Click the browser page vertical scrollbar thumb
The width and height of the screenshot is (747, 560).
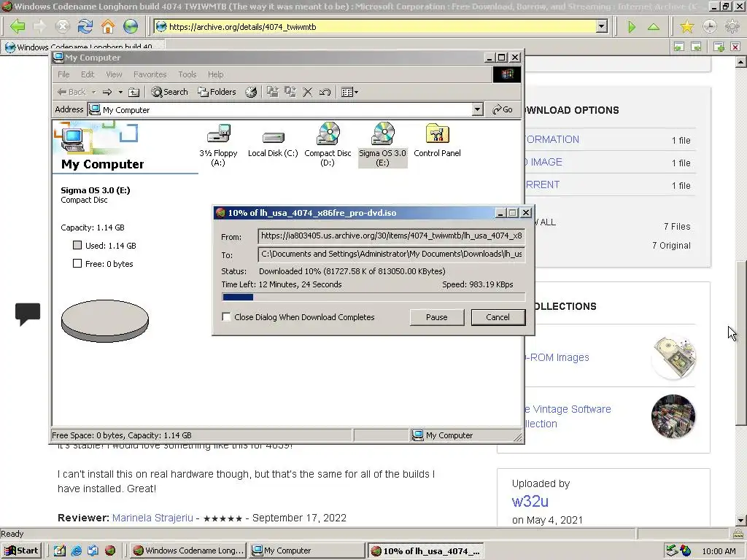coord(740,343)
